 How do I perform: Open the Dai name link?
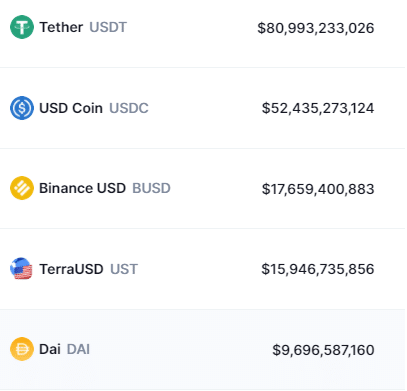tap(50, 349)
